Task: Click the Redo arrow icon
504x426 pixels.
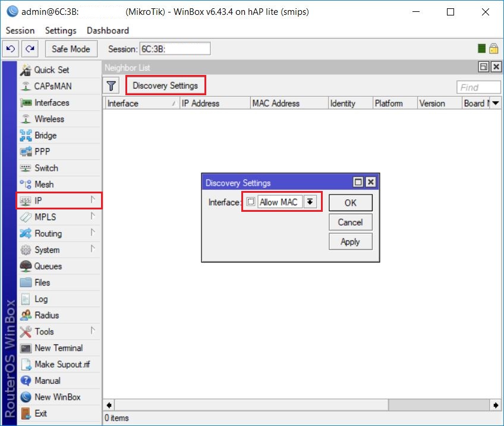Action: [x=30, y=49]
